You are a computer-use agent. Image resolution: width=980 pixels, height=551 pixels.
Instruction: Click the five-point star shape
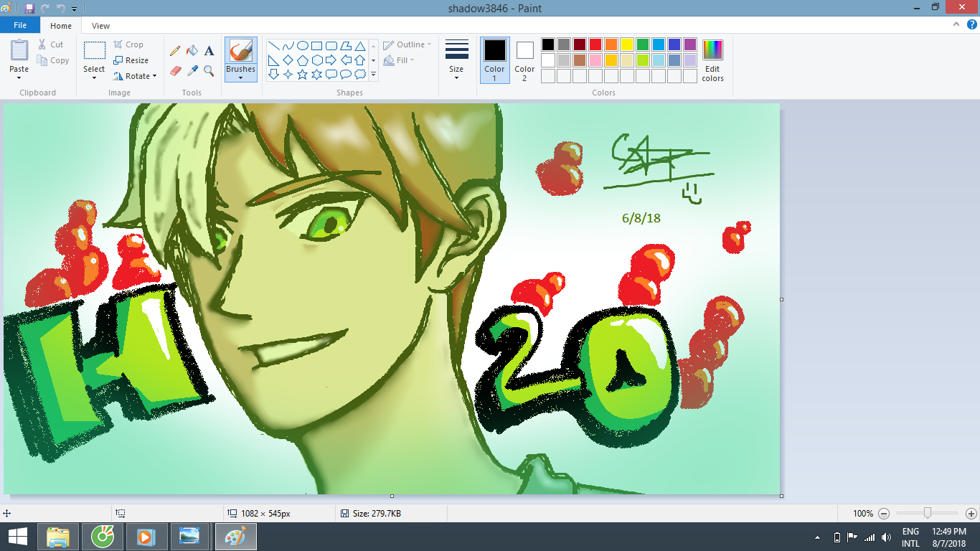tap(302, 74)
